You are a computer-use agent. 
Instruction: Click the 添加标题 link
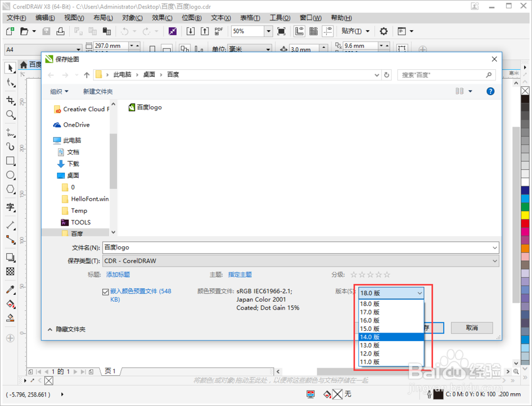coord(118,275)
